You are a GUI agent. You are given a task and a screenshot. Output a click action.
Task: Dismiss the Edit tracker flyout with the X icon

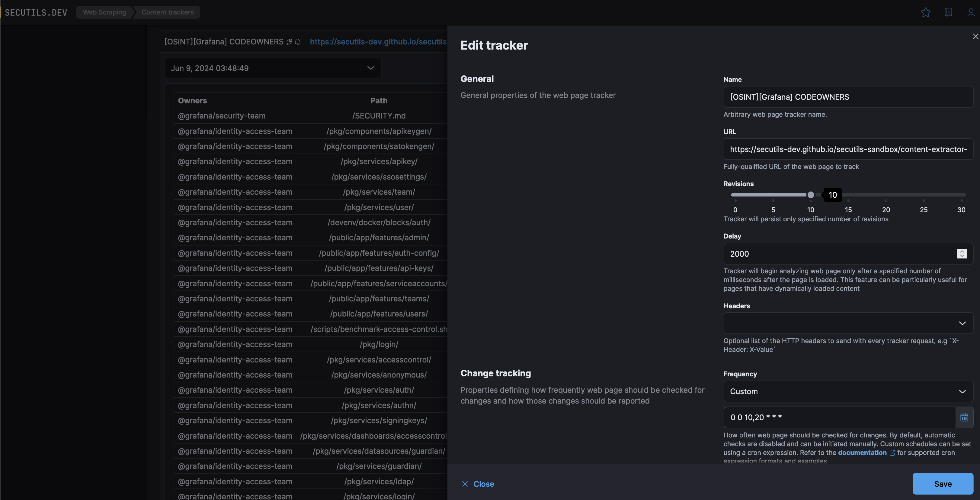[x=975, y=37]
